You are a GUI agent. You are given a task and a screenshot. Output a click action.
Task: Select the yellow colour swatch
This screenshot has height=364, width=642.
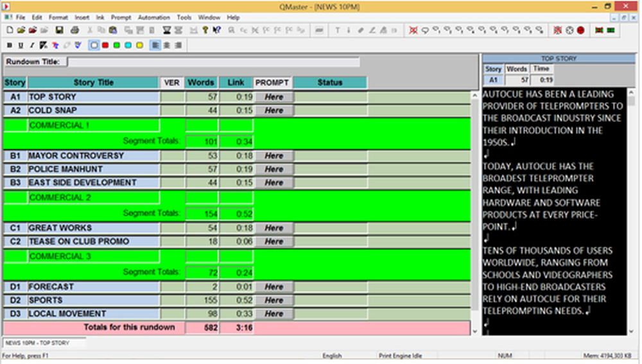[139, 46]
